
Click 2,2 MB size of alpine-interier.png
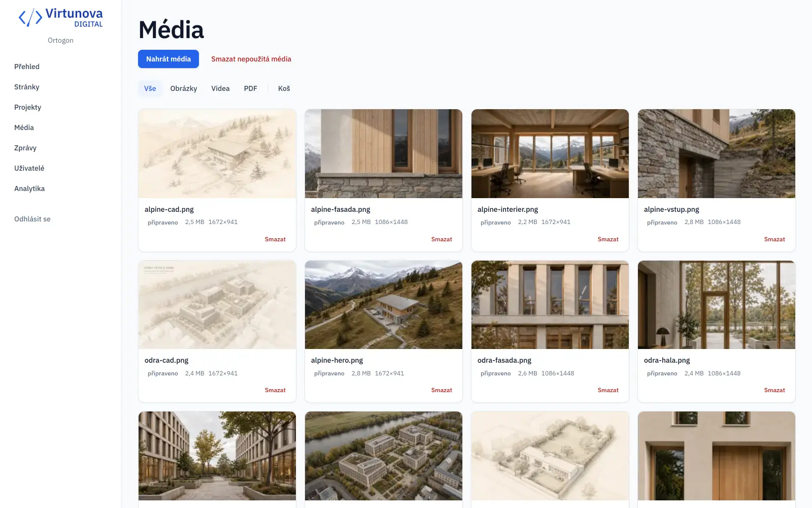(x=527, y=222)
